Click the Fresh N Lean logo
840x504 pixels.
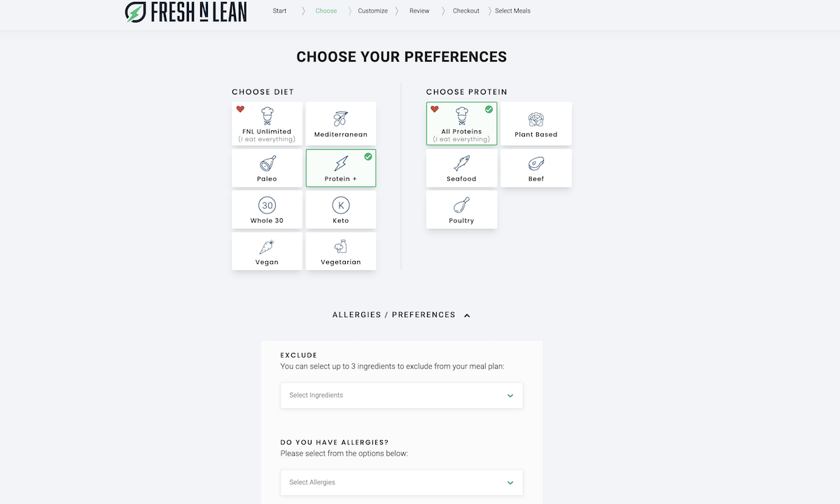coord(185,11)
